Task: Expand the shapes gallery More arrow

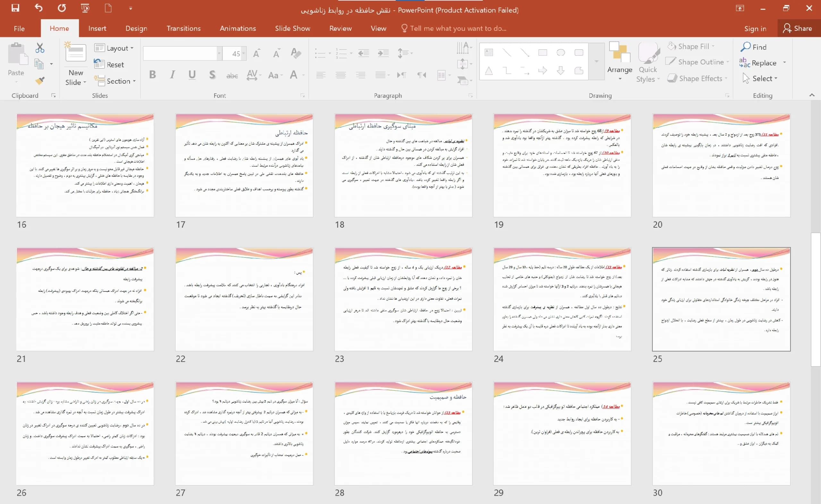Action: [x=596, y=61]
